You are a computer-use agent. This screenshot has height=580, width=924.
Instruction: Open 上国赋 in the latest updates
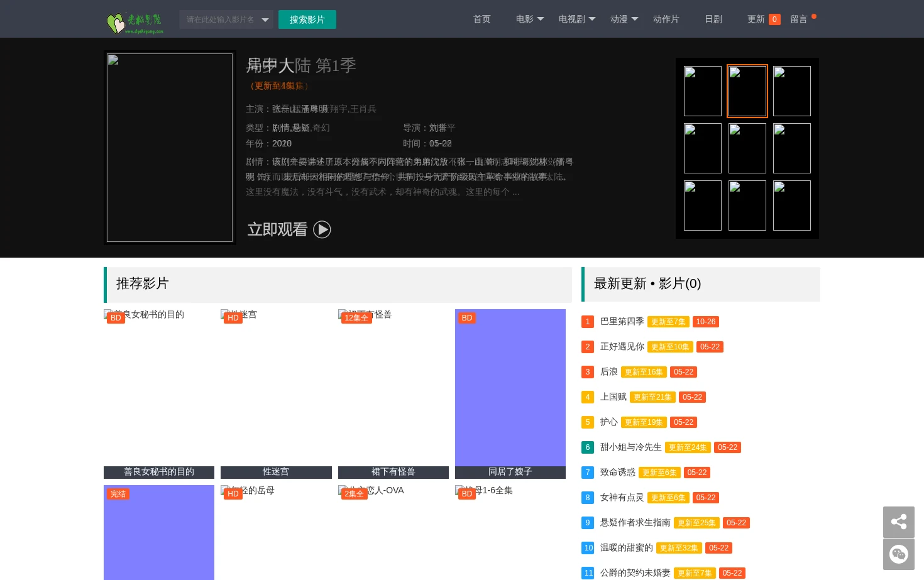(613, 397)
